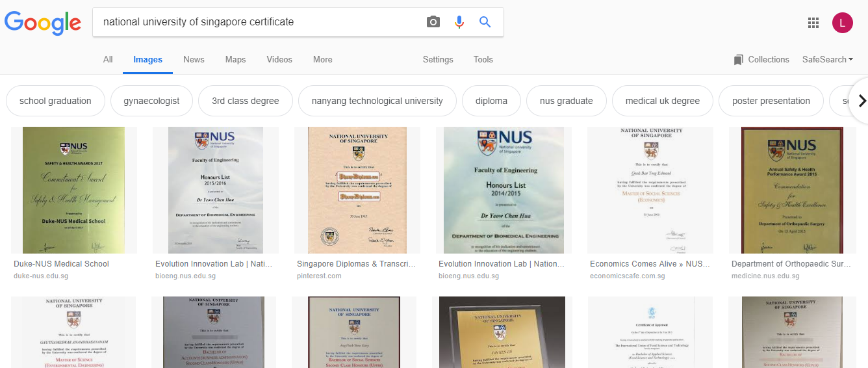
Task: Expand the SafeSearch dropdown
Action: (828, 59)
